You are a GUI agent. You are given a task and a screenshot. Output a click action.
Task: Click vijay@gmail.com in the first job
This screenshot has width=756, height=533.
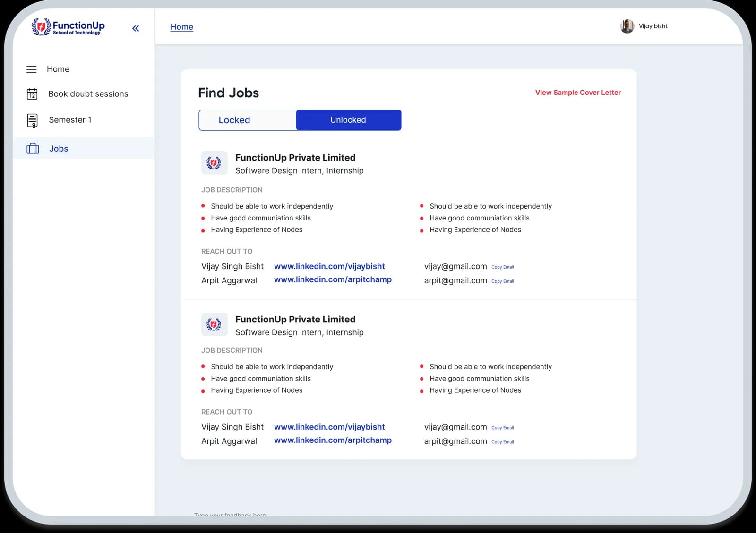(x=455, y=266)
